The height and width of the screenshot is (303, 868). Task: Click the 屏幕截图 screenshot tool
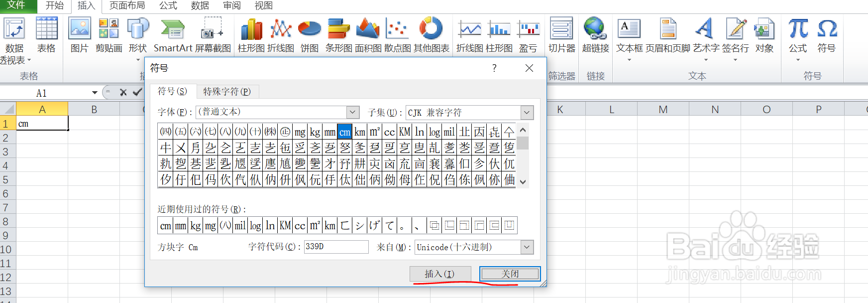point(213,35)
